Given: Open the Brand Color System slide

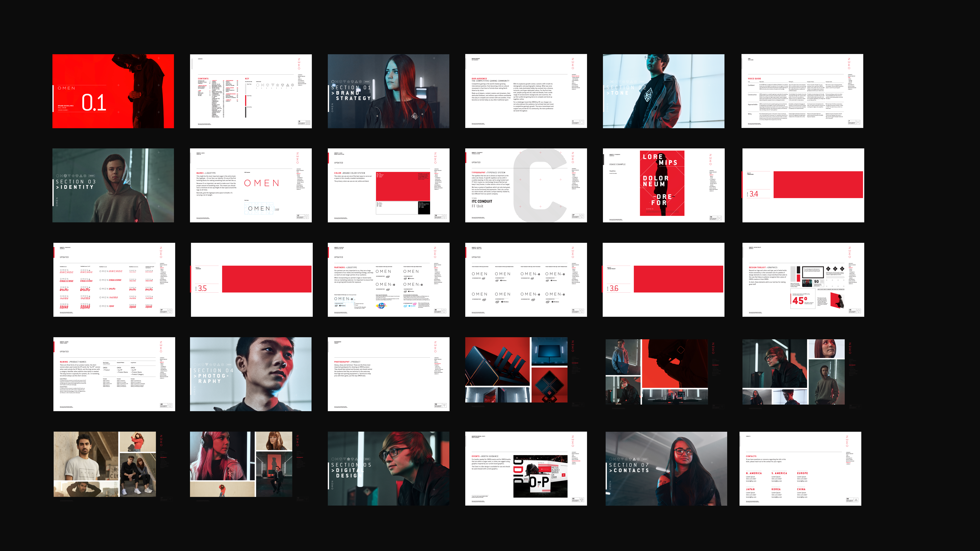Looking at the screenshot, I should 388,185.
